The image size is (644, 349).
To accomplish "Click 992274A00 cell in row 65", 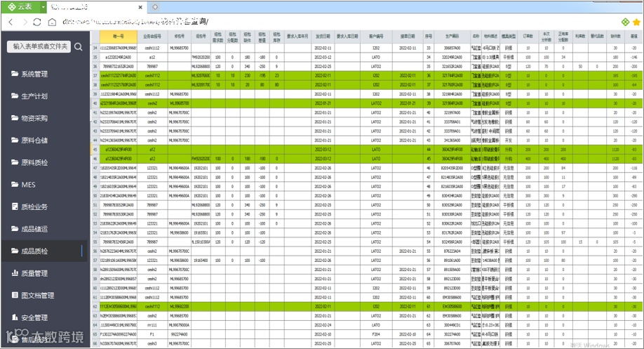I will coord(179,335).
